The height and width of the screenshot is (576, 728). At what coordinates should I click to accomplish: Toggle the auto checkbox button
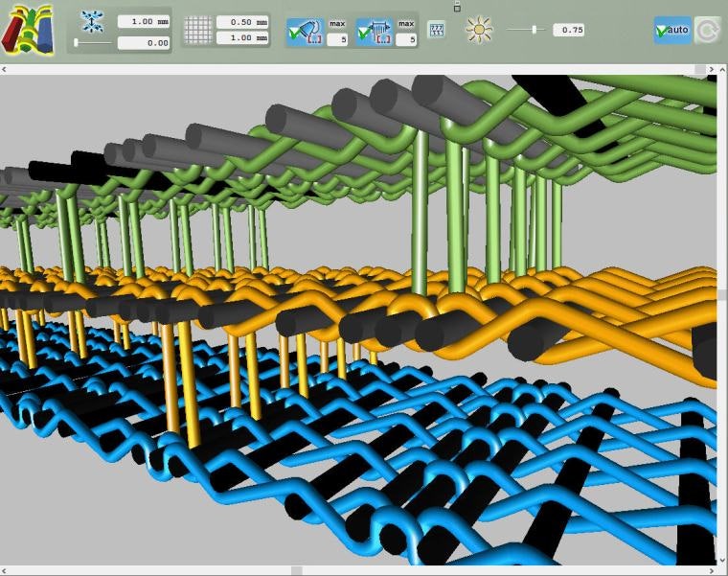point(672,31)
